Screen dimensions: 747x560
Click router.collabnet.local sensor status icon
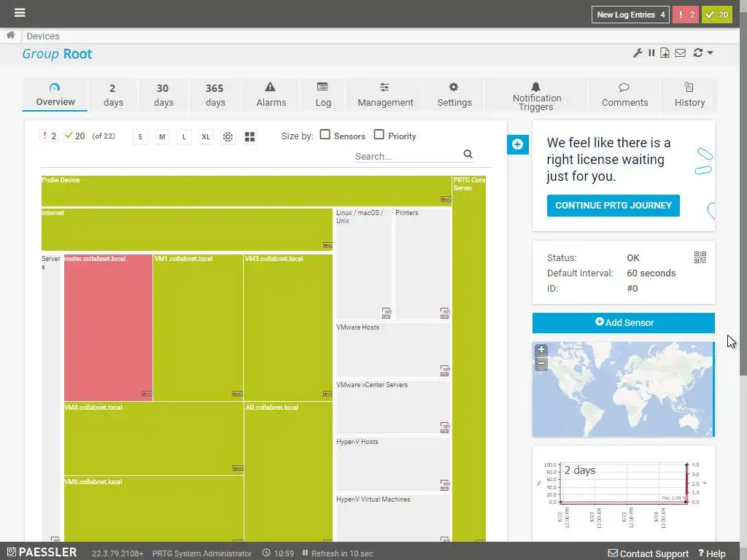(146, 394)
